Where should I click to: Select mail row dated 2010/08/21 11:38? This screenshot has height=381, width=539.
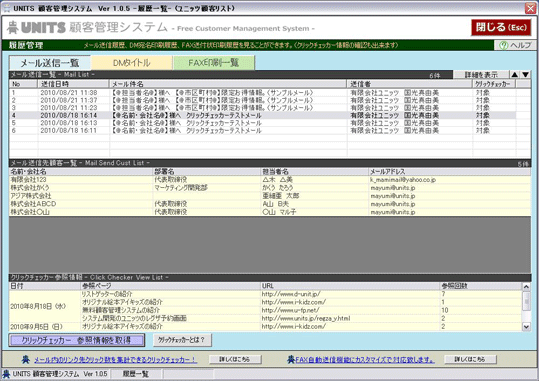click(x=263, y=92)
